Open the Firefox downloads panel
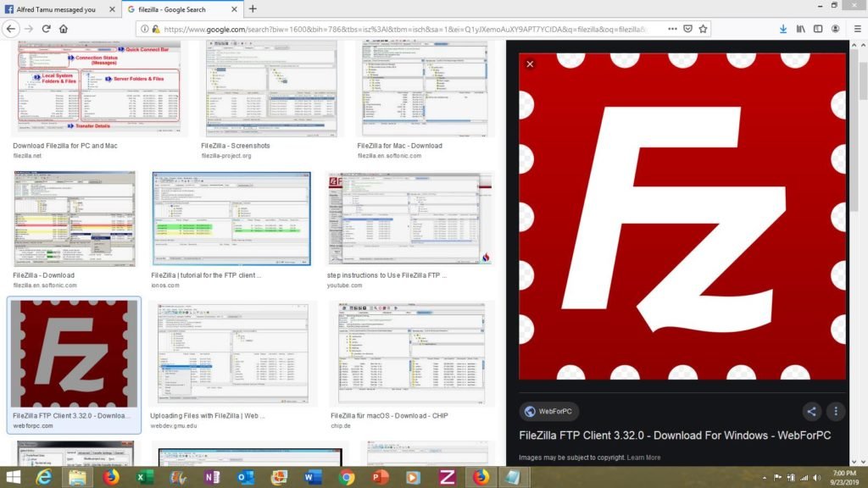Image resolution: width=868 pixels, height=488 pixels. [782, 29]
